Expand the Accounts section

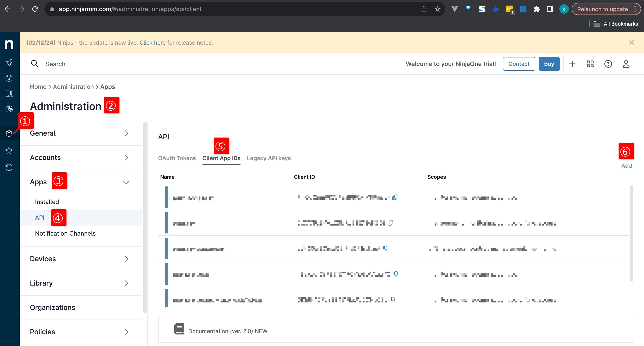[x=81, y=158]
